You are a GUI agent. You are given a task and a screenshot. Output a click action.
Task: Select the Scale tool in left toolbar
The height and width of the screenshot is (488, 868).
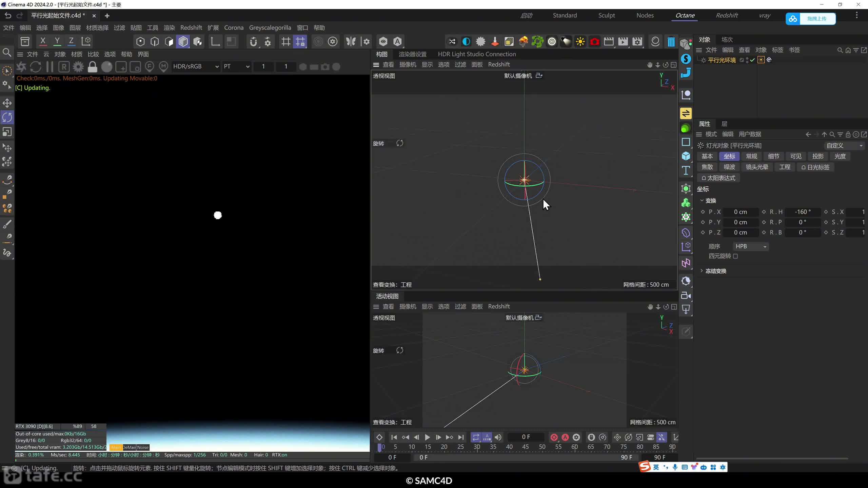tap(7, 132)
